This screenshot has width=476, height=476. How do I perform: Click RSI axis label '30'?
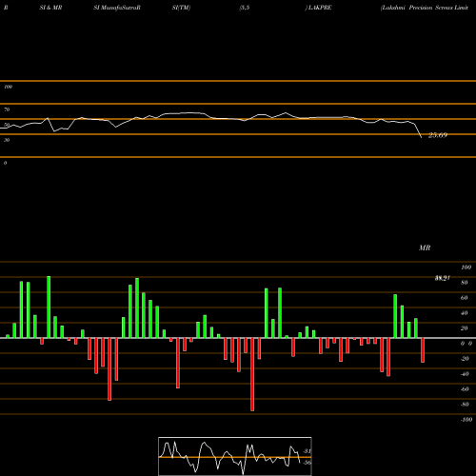coord(7,140)
